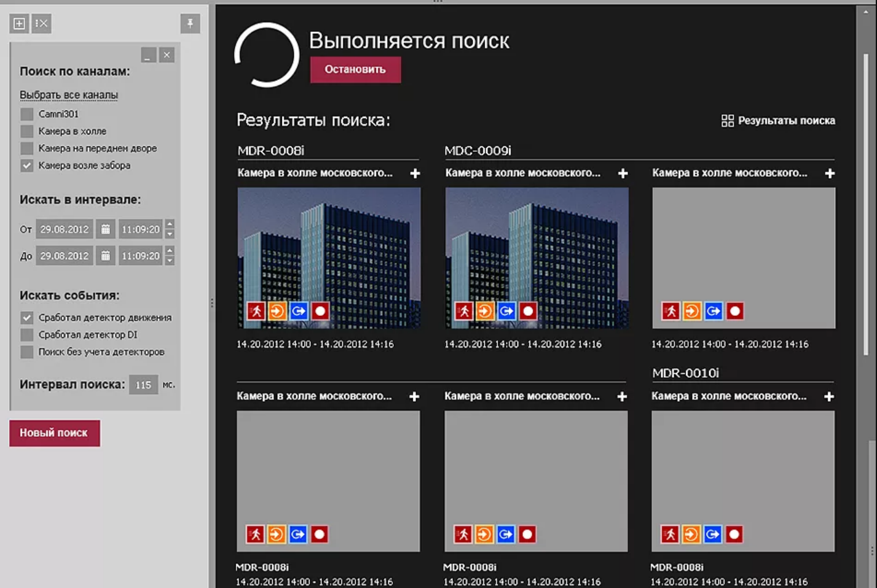The width and height of the screenshot is (877, 588).
Task: Uncheck Камера возле забора checkbox
Action: (26, 165)
